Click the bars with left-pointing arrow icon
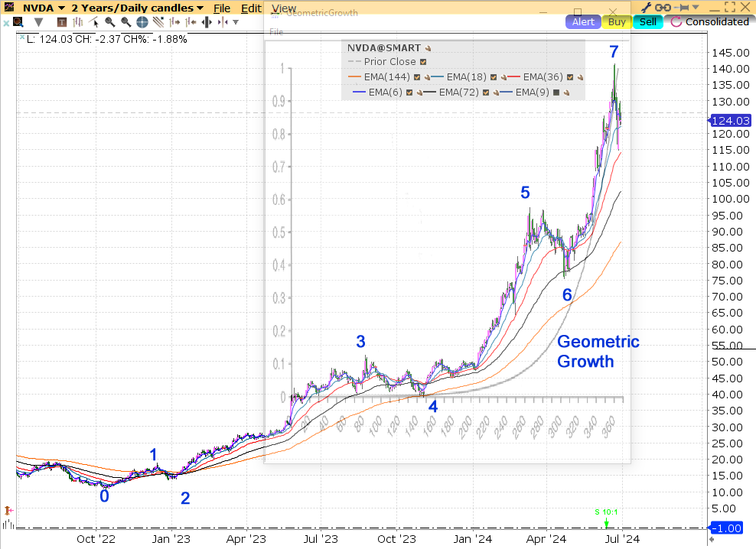 pos(191,21)
